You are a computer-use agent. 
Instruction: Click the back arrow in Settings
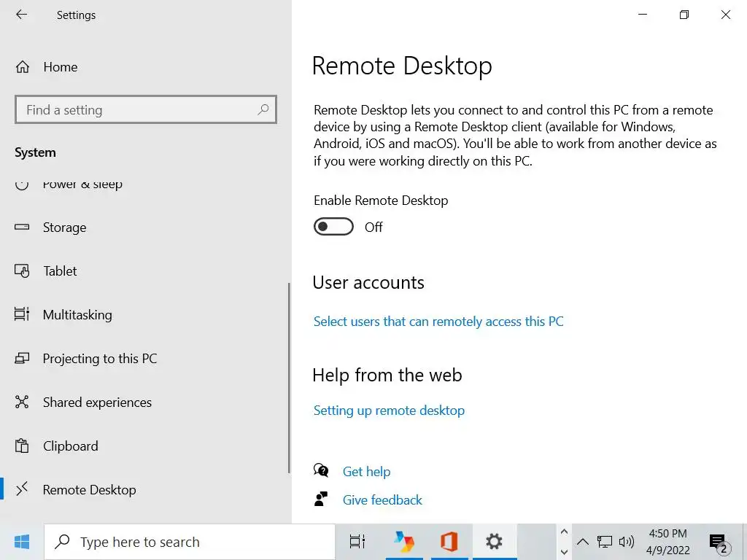pyautogui.click(x=22, y=15)
